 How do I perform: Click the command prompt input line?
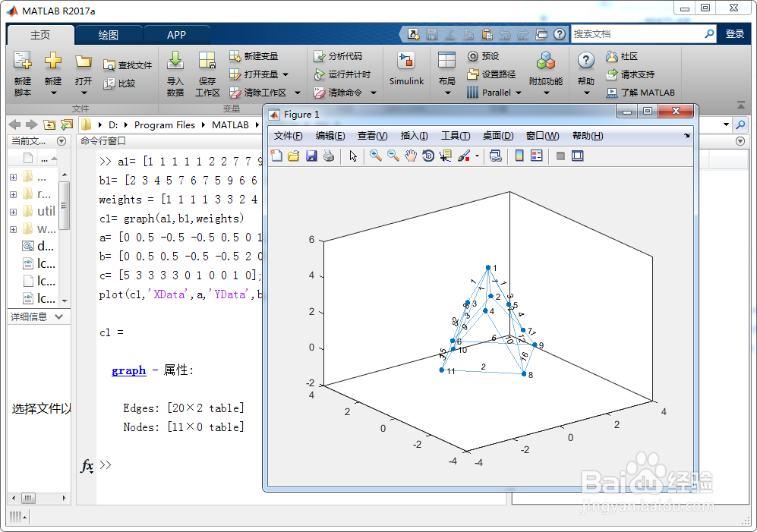299,465
